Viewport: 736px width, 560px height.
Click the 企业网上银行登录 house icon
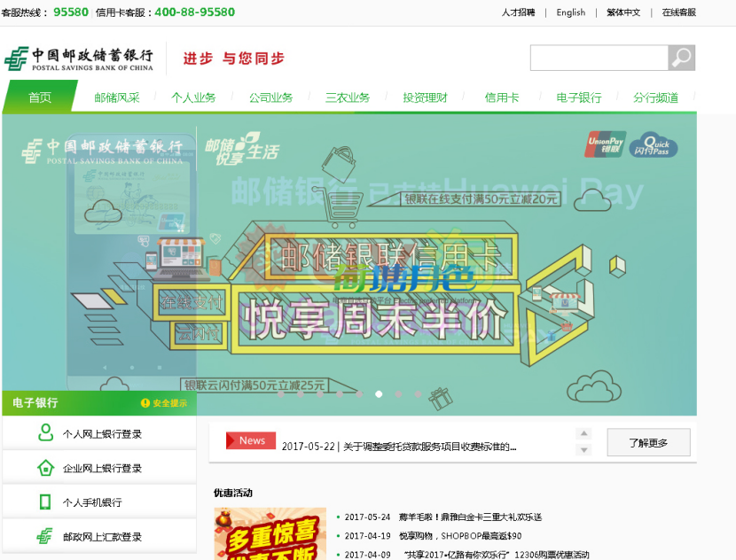[x=45, y=468]
